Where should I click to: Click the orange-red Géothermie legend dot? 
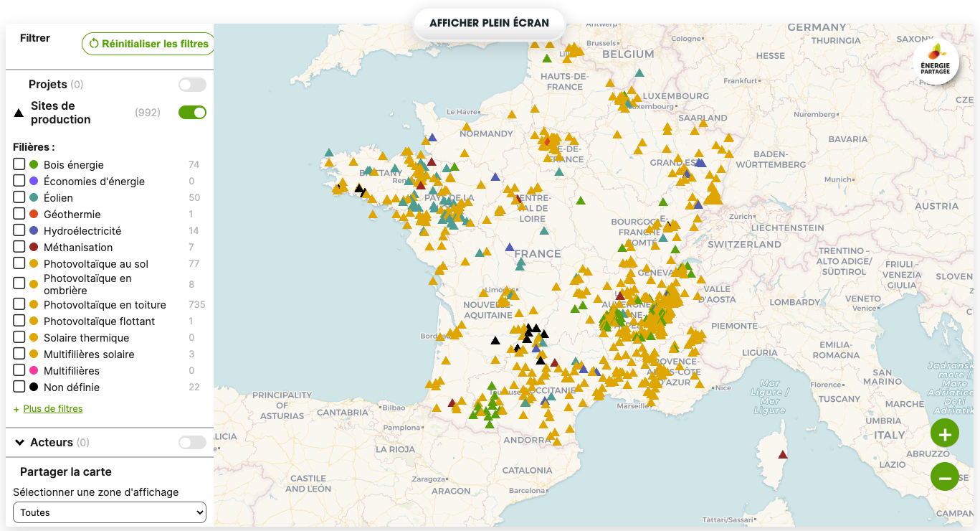tap(34, 215)
